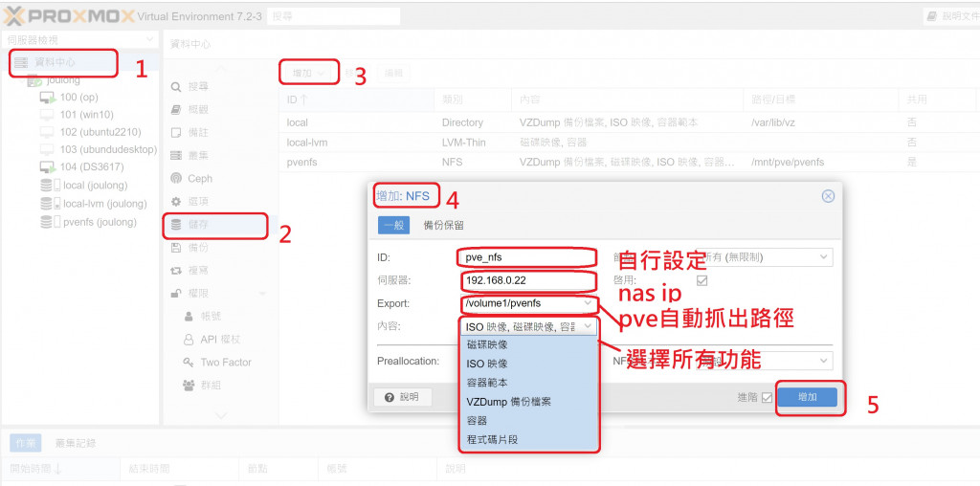Open the API 權杖 tokens item

219,340
